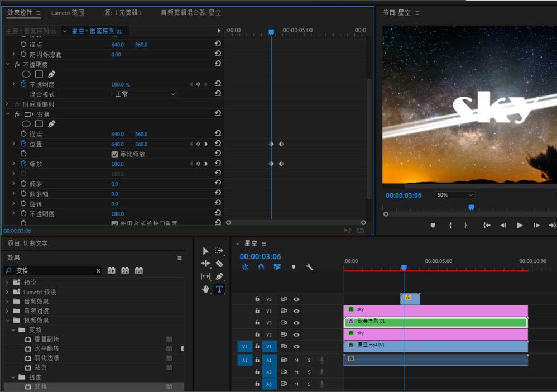Open the 混合模式 blend mode dropdown
Image resolution: width=557 pixels, height=392 pixels.
pos(145,94)
